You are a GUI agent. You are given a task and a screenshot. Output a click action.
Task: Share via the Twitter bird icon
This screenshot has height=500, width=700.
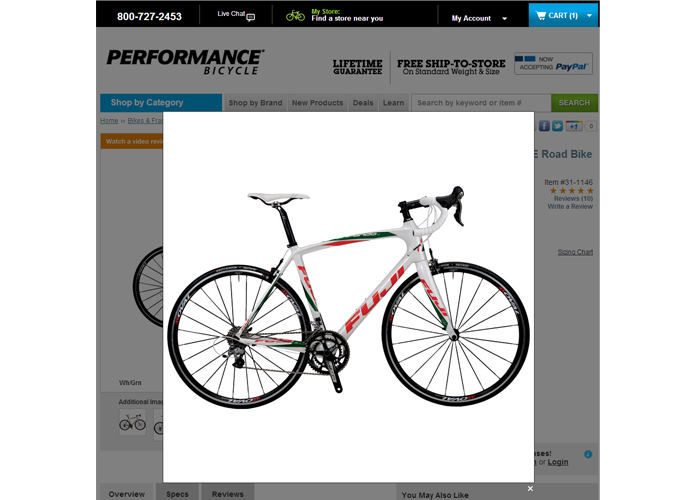(x=557, y=126)
